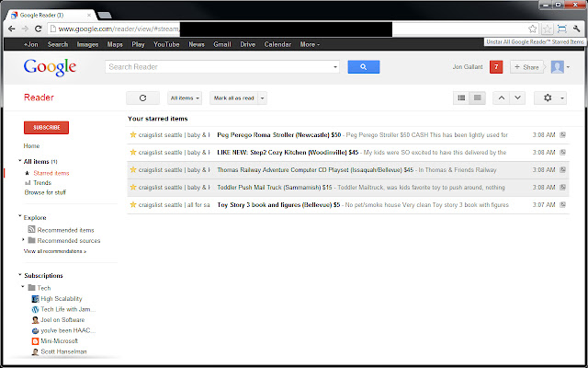Go to next item arrow

pos(517,98)
